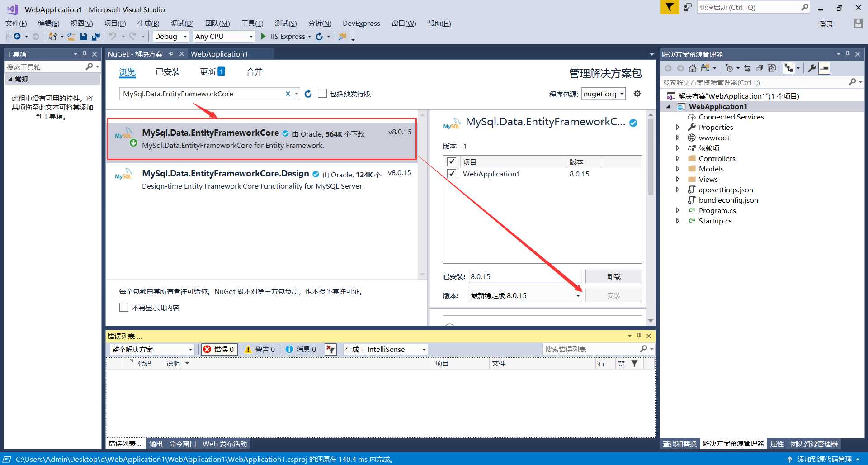Click the notifications flag icon in title bar

pyautogui.click(x=670, y=7)
